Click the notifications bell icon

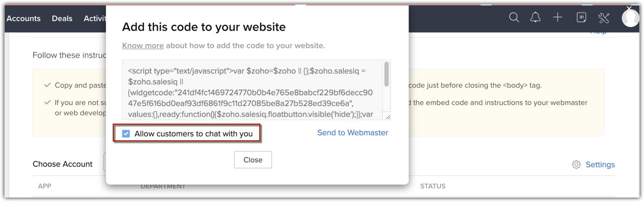(x=536, y=18)
